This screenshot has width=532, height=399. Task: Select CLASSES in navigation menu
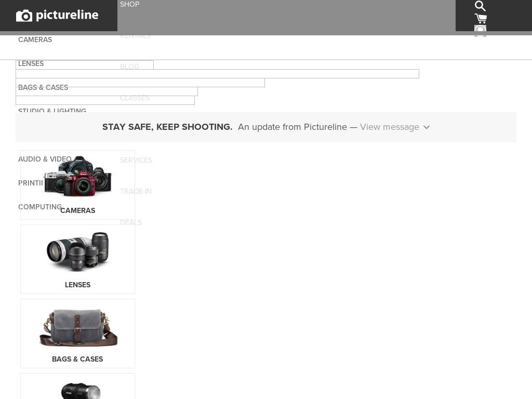(135, 98)
